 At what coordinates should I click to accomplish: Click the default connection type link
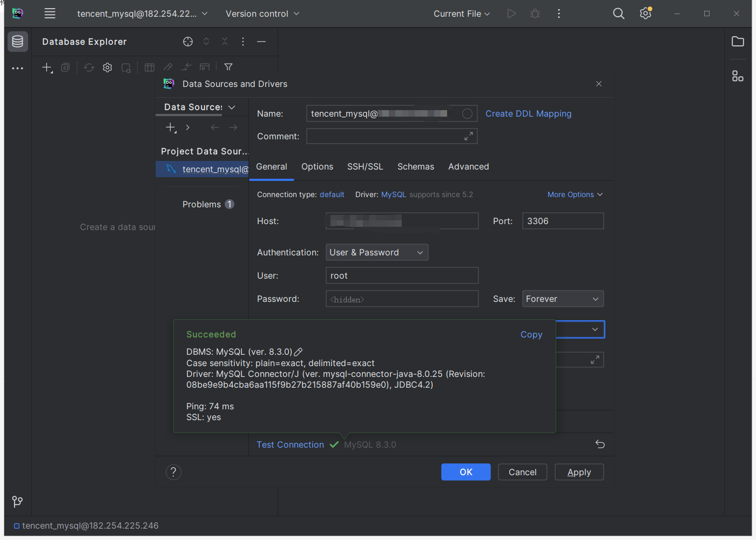click(x=332, y=194)
